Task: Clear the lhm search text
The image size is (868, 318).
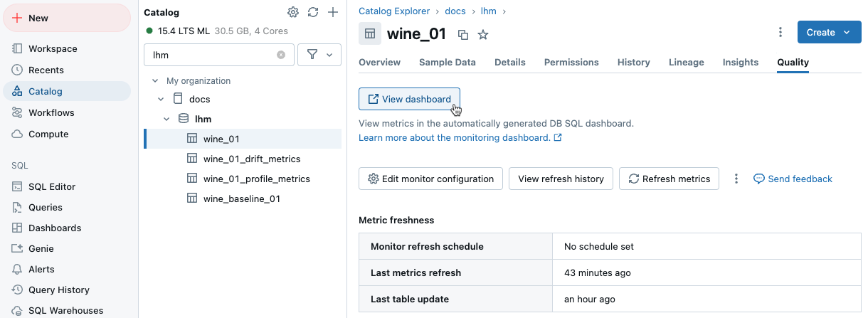Action: 281,55
